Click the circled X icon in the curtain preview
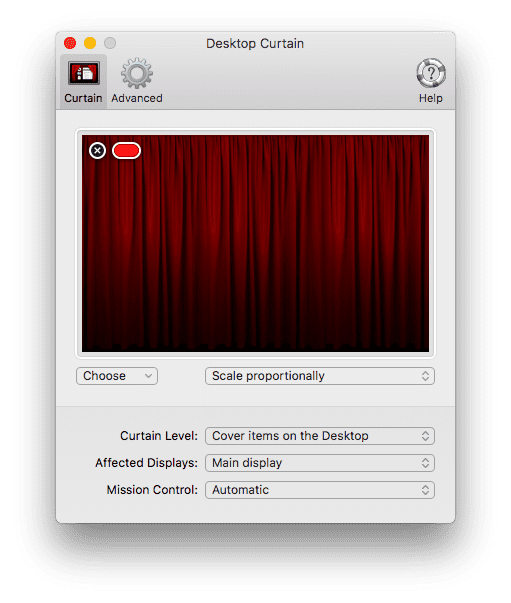511x603 pixels. [x=97, y=150]
